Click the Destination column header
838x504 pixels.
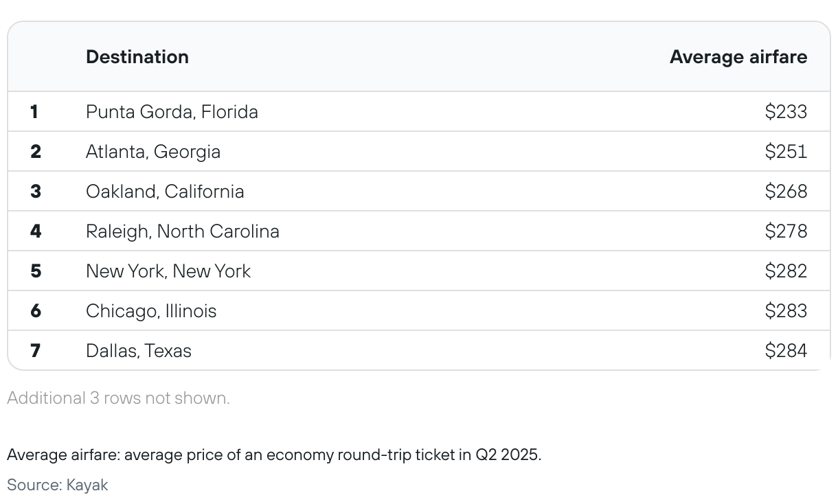point(137,57)
